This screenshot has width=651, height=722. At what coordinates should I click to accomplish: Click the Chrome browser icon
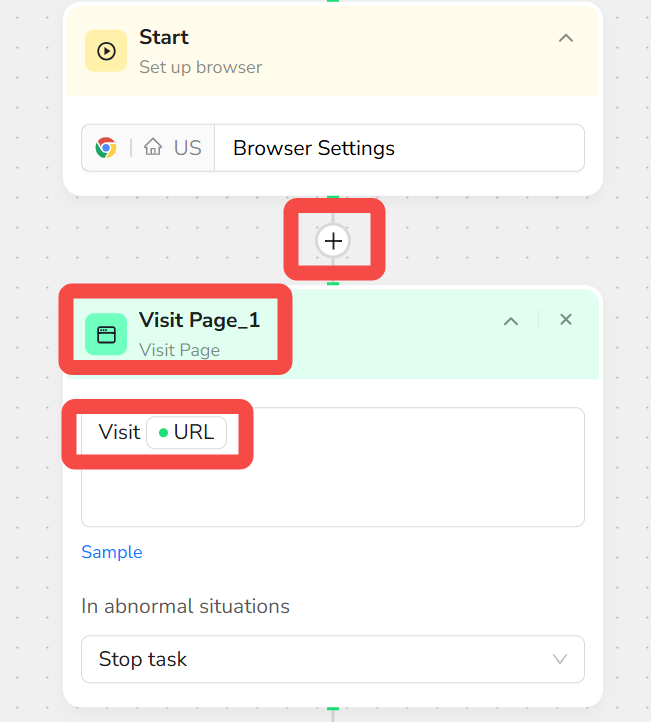click(106, 148)
